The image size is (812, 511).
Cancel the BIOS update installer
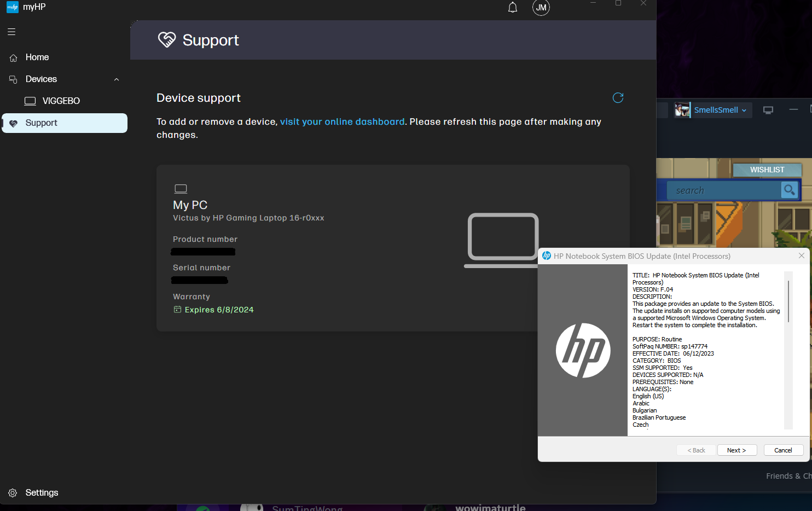(x=784, y=450)
